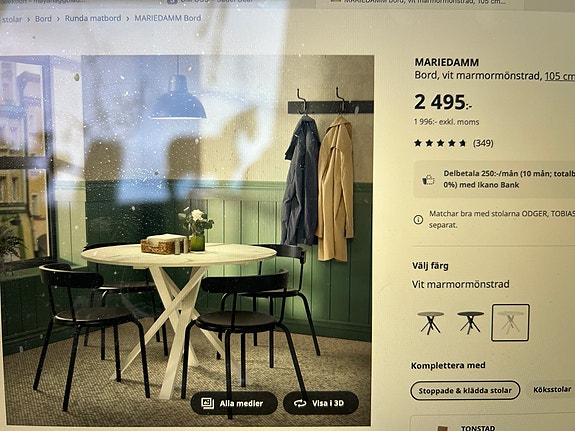The height and width of the screenshot is (431, 575).
Task: Open the TONSTAD recommended product card
Action: click(492, 424)
